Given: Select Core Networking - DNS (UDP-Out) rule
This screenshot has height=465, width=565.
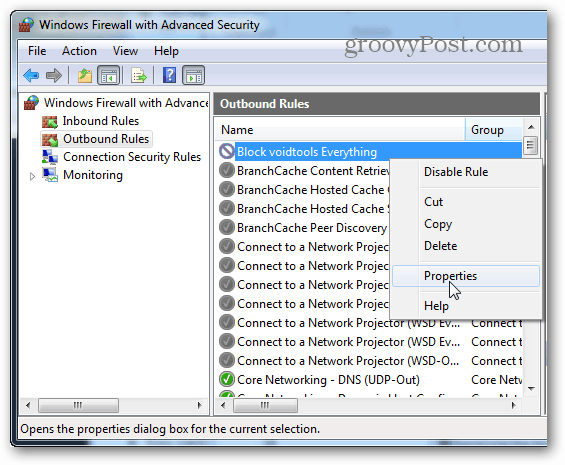Looking at the screenshot, I should (x=328, y=380).
